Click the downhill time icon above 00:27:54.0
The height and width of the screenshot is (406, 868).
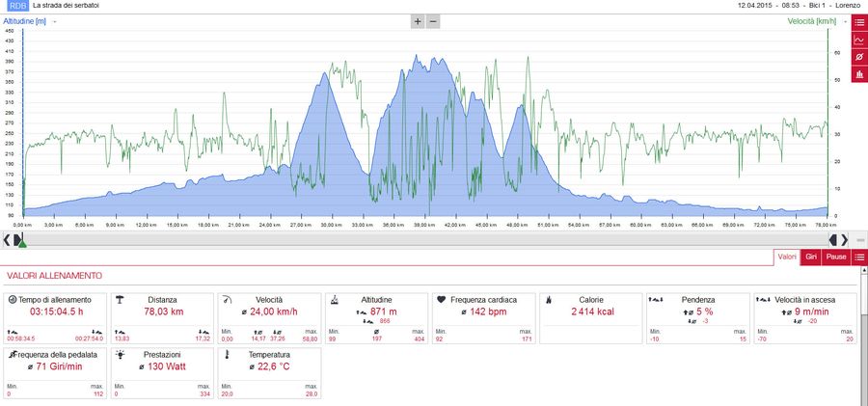tap(96, 331)
